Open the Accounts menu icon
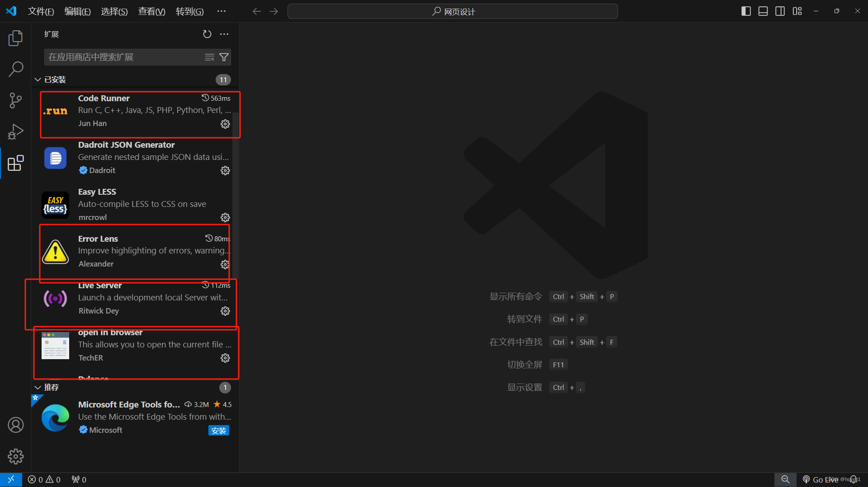 15,425
